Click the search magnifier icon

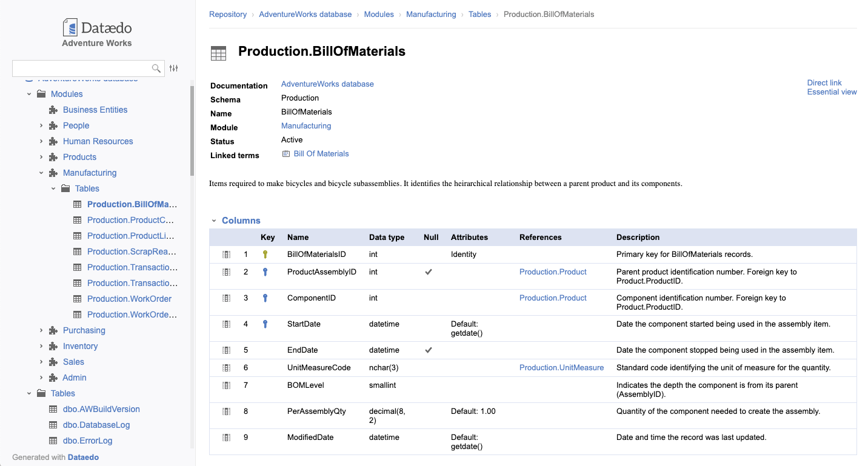click(156, 68)
